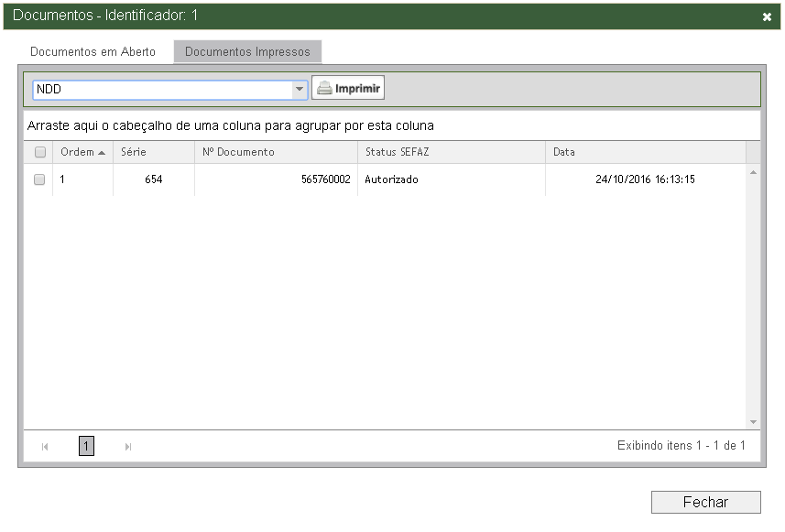Image resolution: width=785 pixels, height=532 pixels.
Task: Sort by the Data column header
Action: click(x=646, y=152)
